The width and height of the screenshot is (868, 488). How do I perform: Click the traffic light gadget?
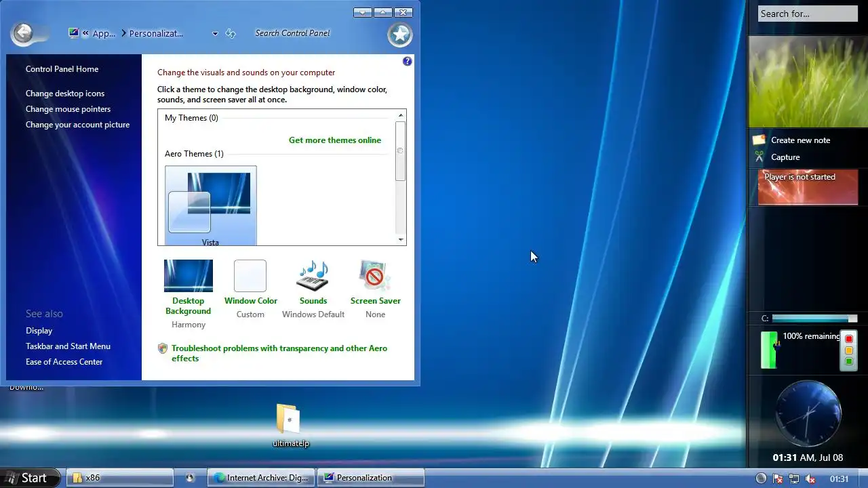[x=848, y=350]
